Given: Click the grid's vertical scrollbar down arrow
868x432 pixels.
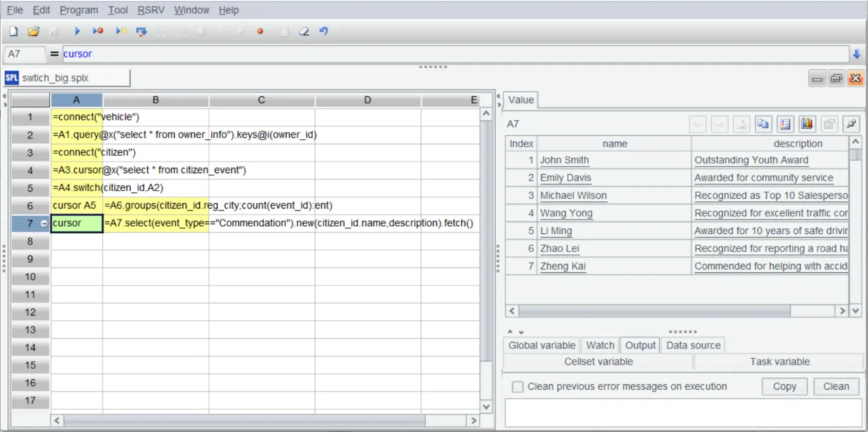Looking at the screenshot, I should pyautogui.click(x=486, y=407).
